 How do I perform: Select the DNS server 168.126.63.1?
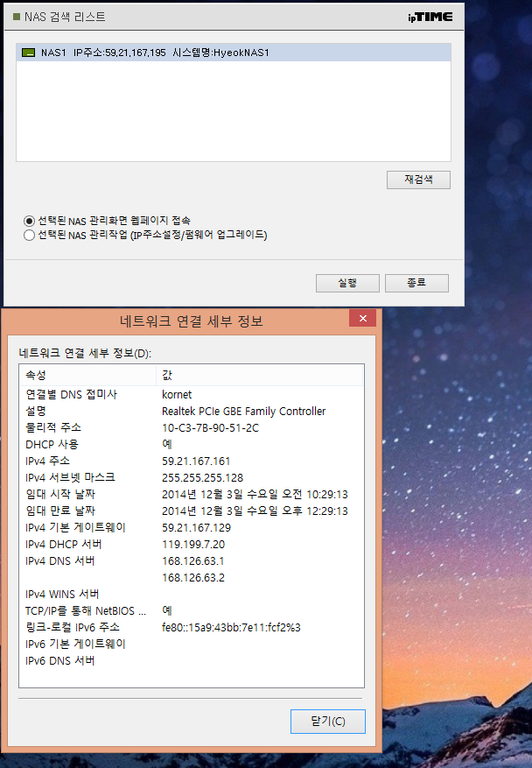coord(192,560)
